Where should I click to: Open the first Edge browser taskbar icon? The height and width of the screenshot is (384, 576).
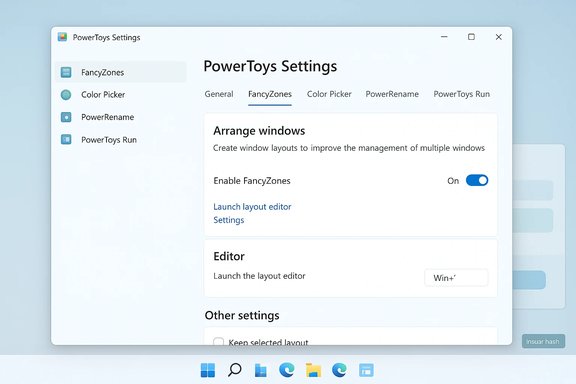point(287,370)
